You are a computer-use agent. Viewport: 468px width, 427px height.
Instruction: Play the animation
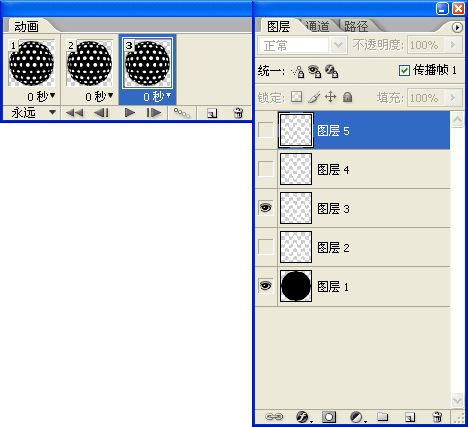pos(130,113)
